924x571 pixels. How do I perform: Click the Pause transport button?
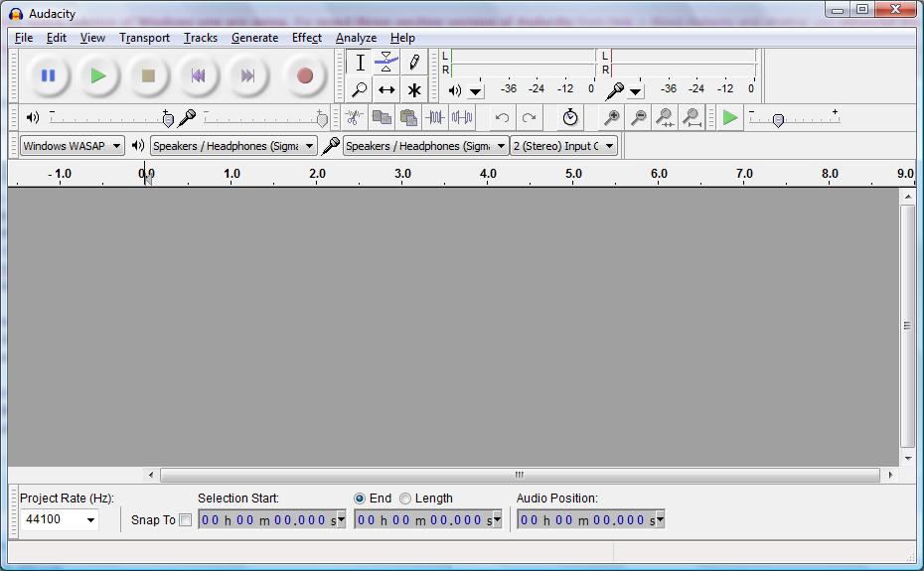pyautogui.click(x=49, y=76)
